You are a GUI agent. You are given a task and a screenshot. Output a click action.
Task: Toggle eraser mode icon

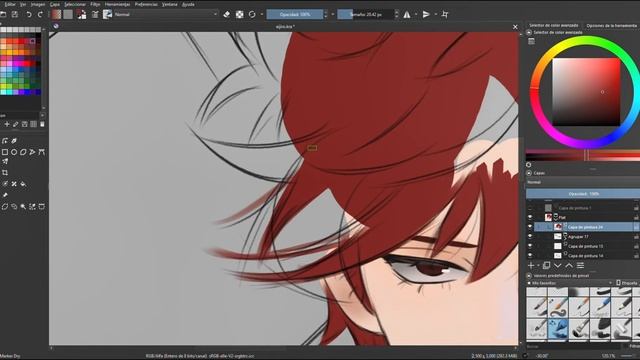[x=227, y=14]
